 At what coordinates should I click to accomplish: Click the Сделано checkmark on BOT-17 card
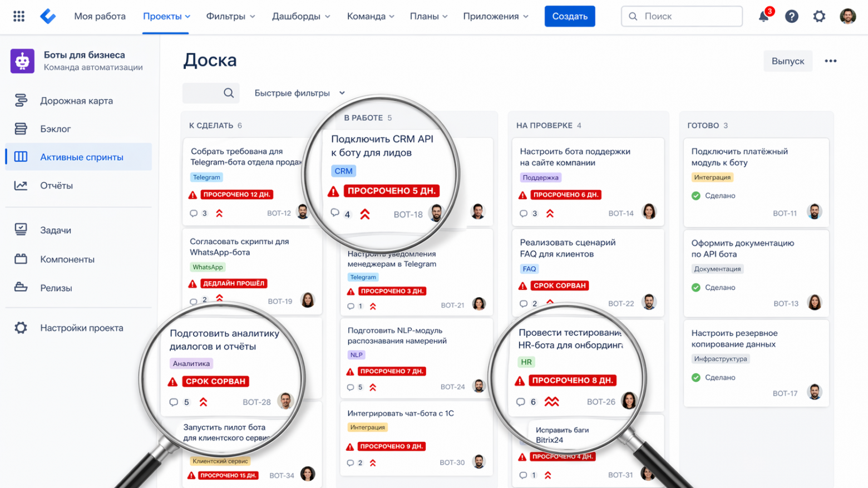click(x=696, y=378)
